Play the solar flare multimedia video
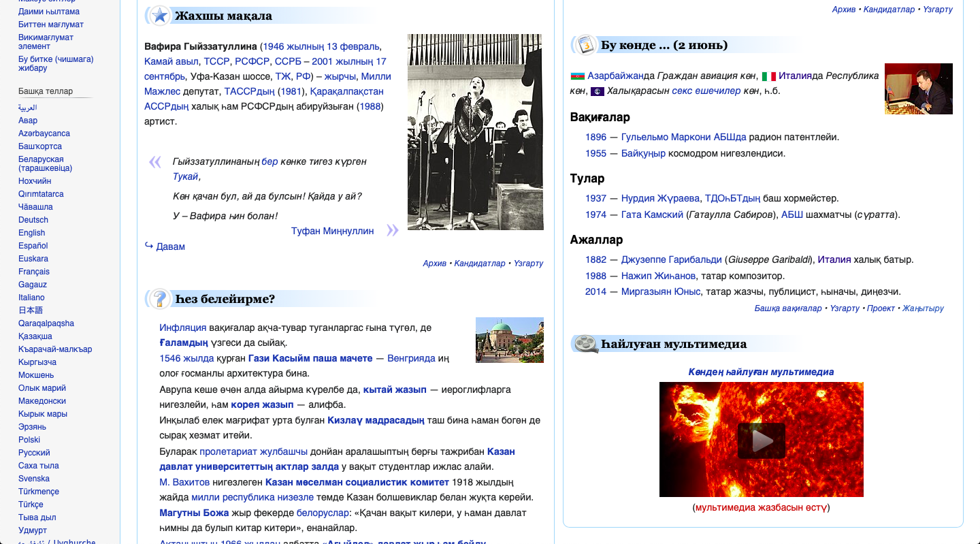This screenshot has height=544, width=980. [x=761, y=441]
